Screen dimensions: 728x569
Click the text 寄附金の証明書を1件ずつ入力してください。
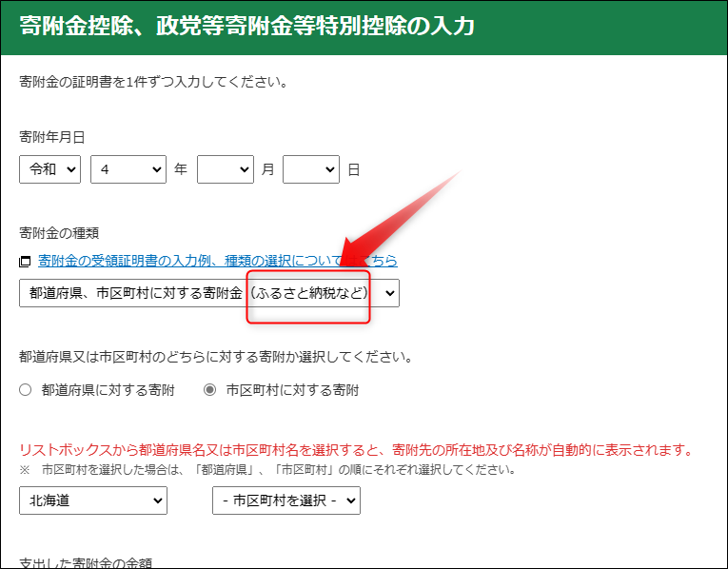point(154,82)
